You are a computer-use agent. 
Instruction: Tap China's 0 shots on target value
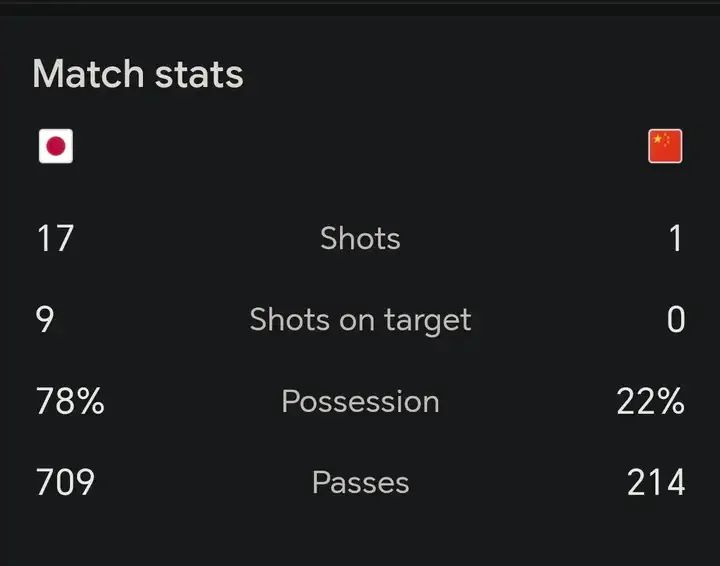[676, 319]
